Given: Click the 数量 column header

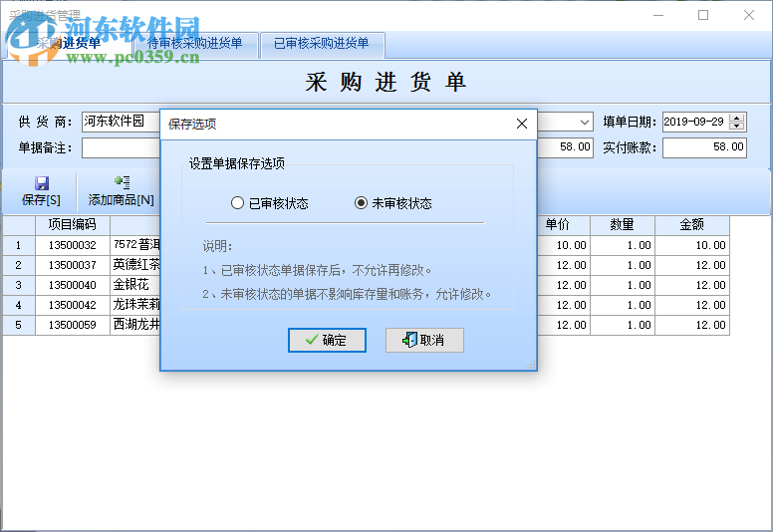Looking at the screenshot, I should coord(623,225).
